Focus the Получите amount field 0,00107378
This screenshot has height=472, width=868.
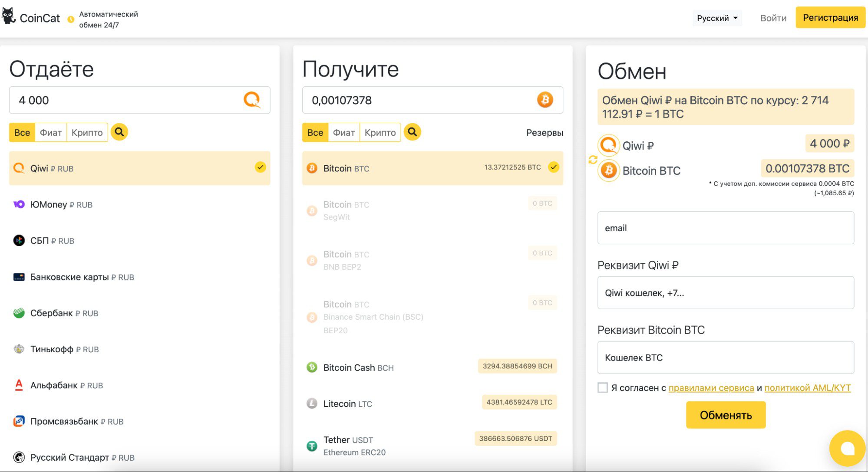tap(432, 100)
